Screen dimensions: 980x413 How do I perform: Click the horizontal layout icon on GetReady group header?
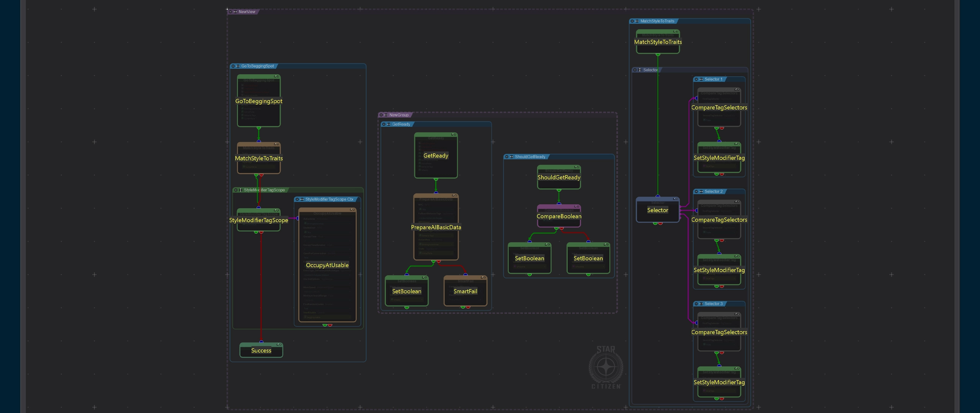pyautogui.click(x=389, y=124)
